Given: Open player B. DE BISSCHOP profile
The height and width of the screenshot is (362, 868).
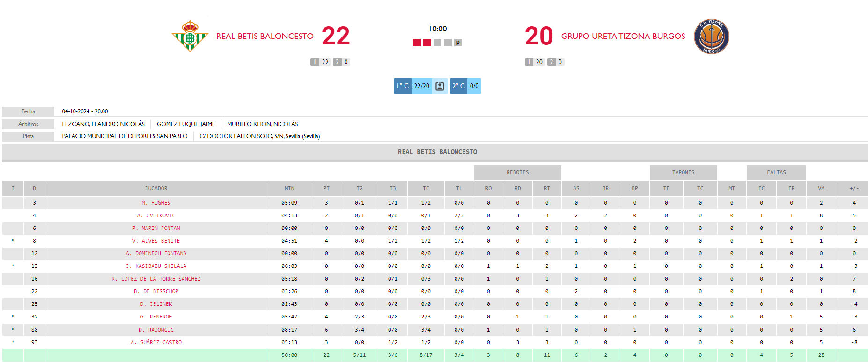Looking at the screenshot, I should [x=156, y=291].
